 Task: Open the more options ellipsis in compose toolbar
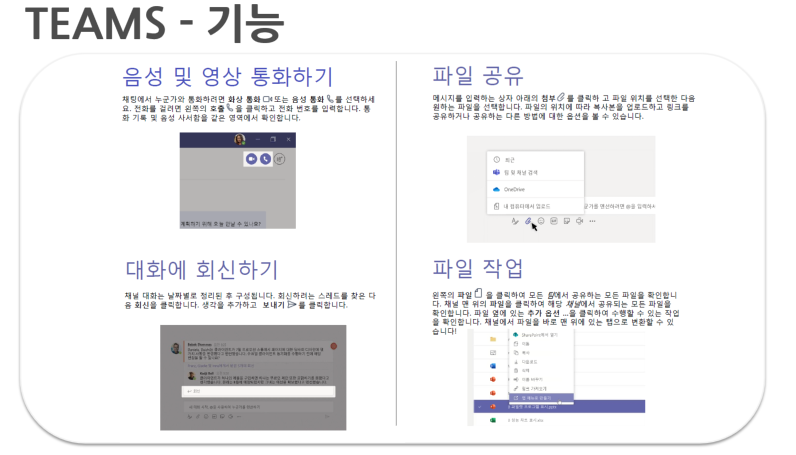click(592, 221)
